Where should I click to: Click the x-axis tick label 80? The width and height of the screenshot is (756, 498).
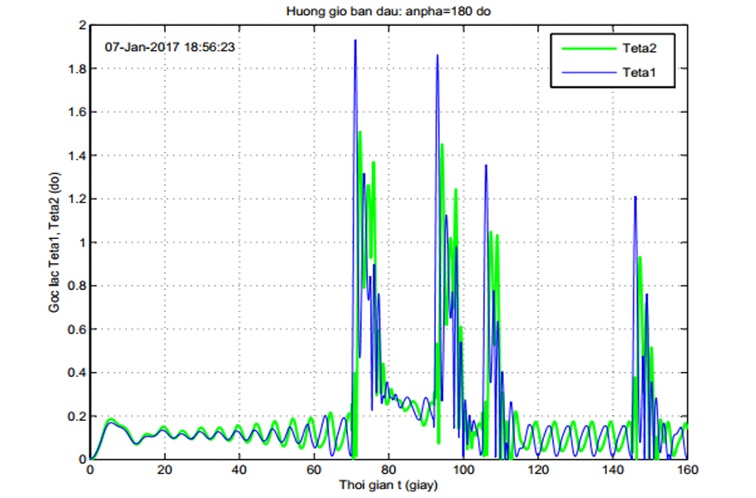[x=389, y=470]
